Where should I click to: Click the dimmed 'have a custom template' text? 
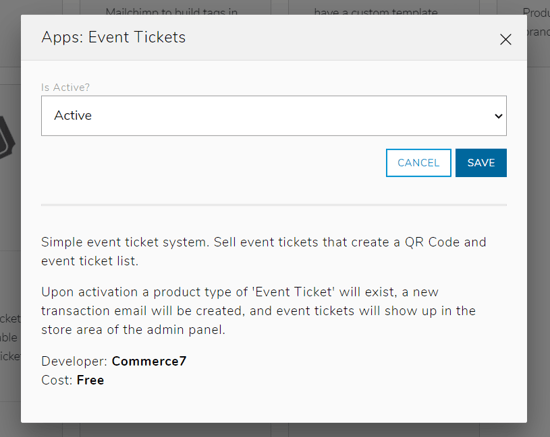tap(376, 11)
